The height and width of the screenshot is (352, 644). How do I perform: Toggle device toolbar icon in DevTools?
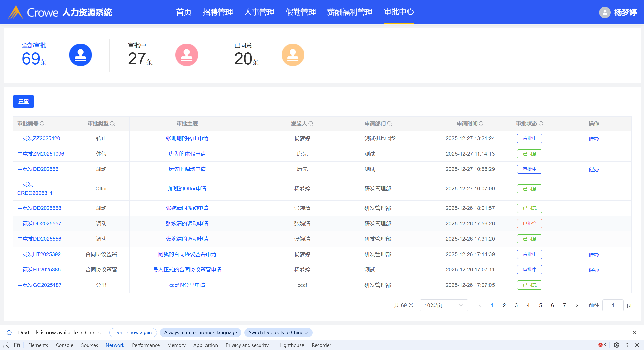click(x=17, y=345)
